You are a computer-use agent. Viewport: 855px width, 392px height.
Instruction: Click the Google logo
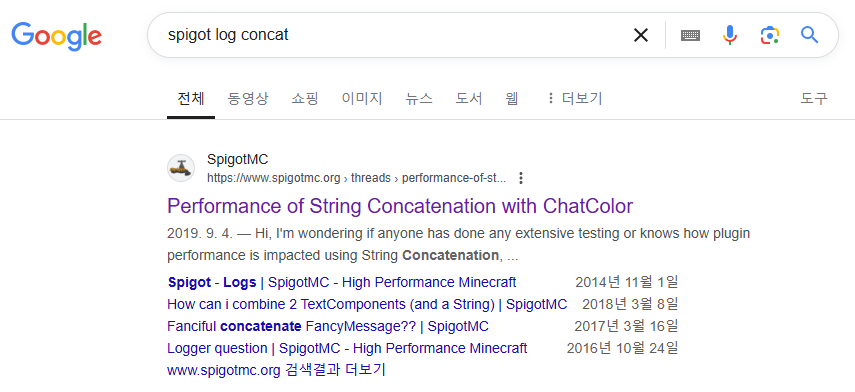pos(56,35)
